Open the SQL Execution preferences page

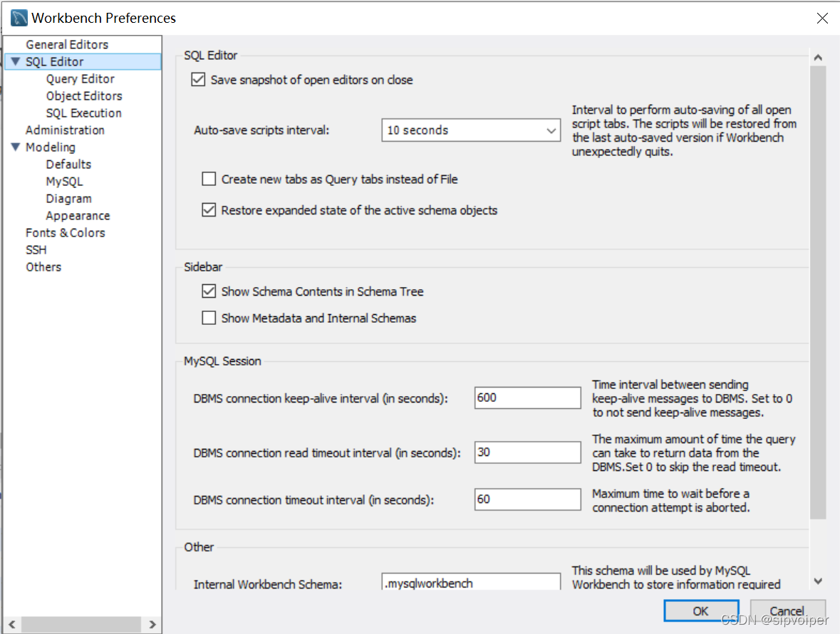click(83, 113)
